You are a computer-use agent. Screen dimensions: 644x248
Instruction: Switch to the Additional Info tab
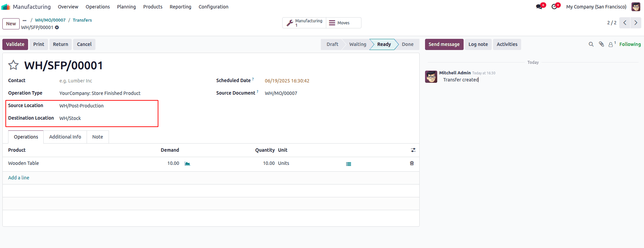click(65, 137)
